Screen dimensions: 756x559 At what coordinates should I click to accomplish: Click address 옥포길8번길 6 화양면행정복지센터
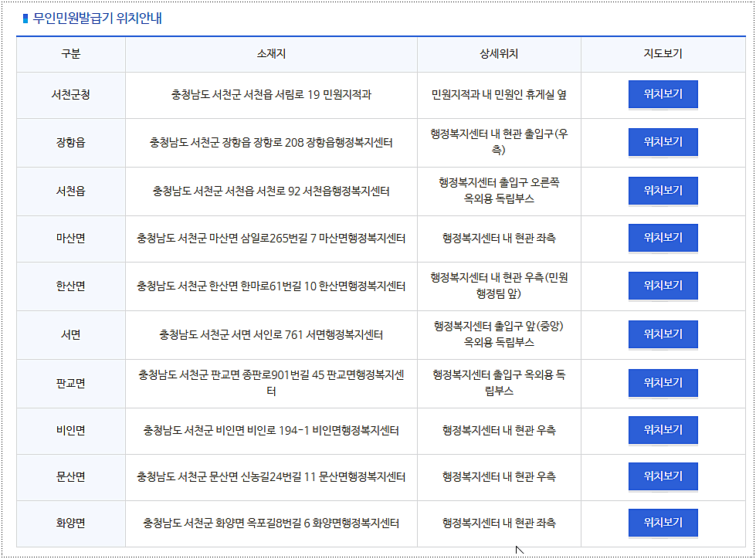point(271,523)
